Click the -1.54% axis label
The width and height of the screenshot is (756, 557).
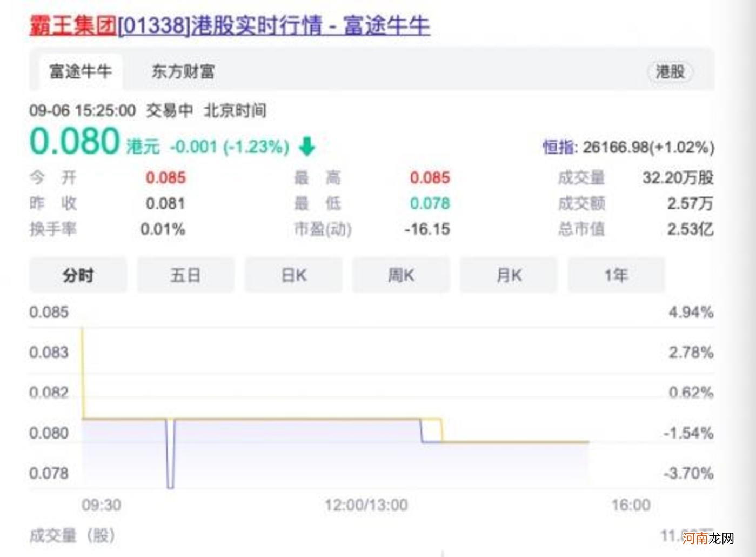tap(688, 433)
